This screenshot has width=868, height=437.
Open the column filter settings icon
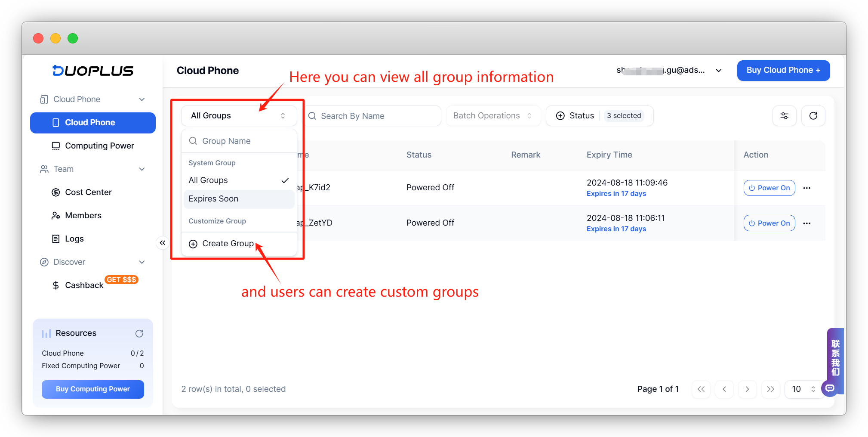click(784, 115)
